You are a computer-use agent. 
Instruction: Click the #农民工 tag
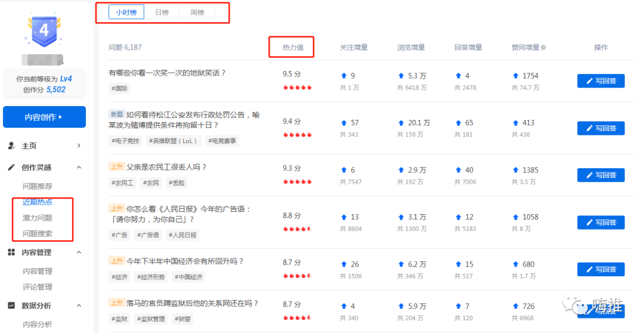(122, 183)
